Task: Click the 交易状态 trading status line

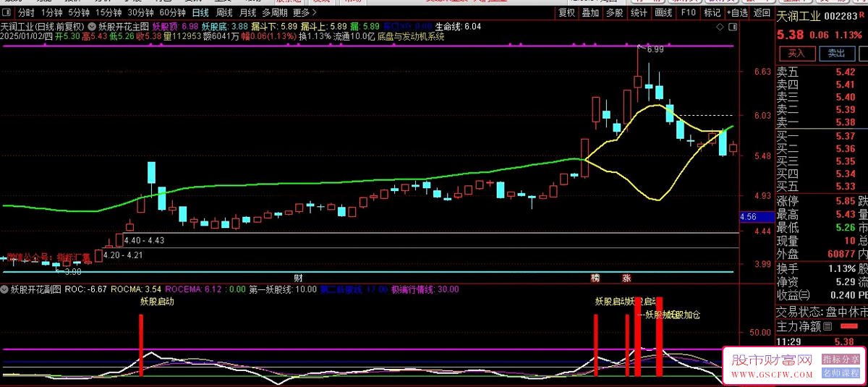Action: click(822, 312)
